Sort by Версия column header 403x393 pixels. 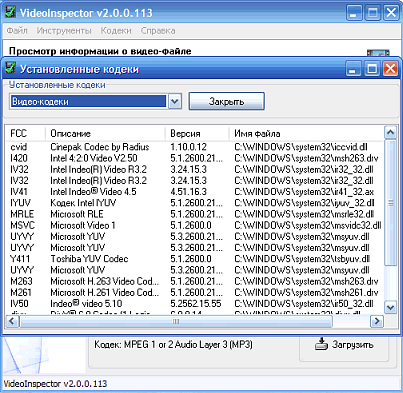(197, 134)
